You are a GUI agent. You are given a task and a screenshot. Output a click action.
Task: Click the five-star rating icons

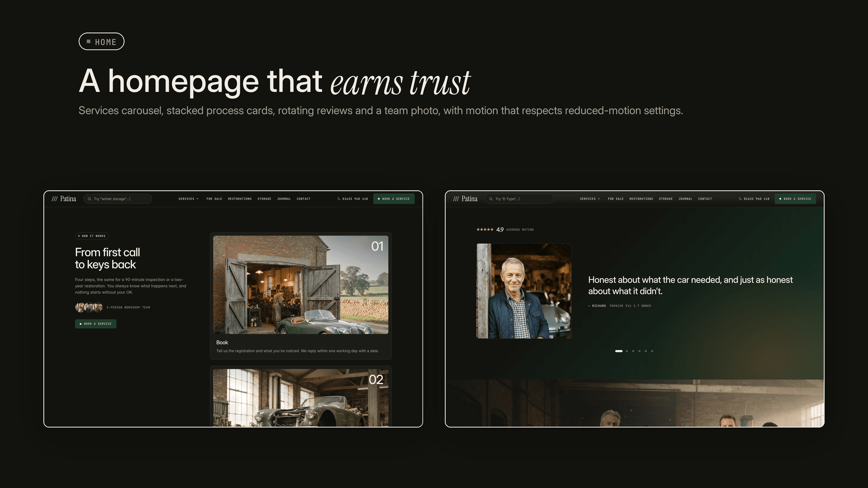click(485, 230)
